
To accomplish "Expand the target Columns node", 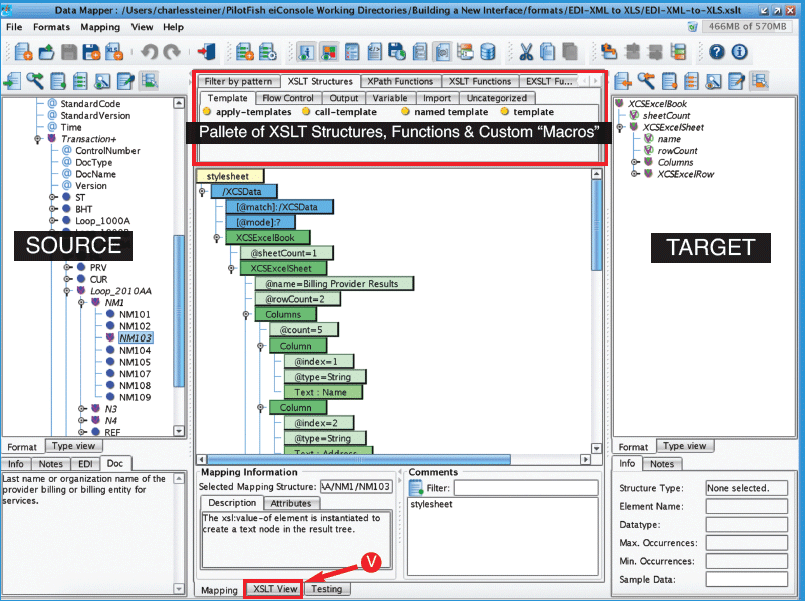I will [x=635, y=162].
